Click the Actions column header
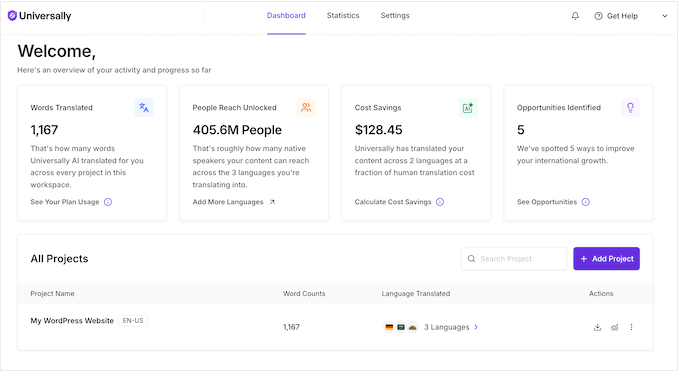This screenshot has width=680, height=371. [601, 294]
